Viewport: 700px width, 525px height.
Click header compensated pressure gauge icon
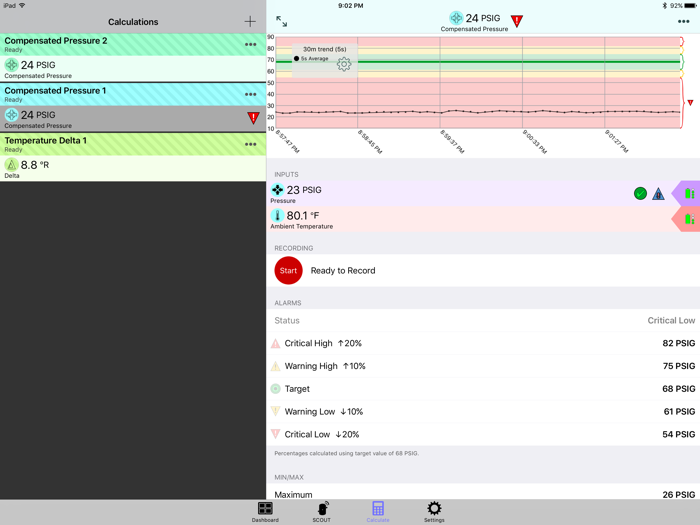pos(456,18)
